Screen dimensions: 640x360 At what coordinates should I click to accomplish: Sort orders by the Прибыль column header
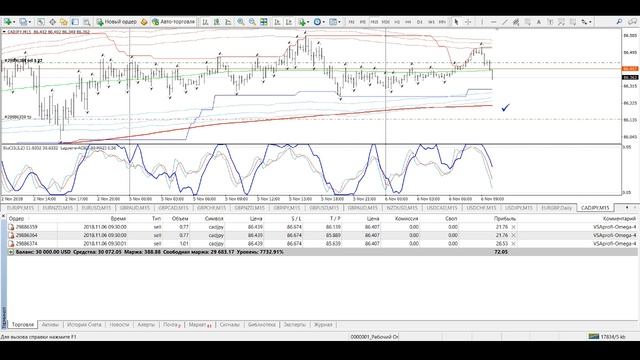504,219
